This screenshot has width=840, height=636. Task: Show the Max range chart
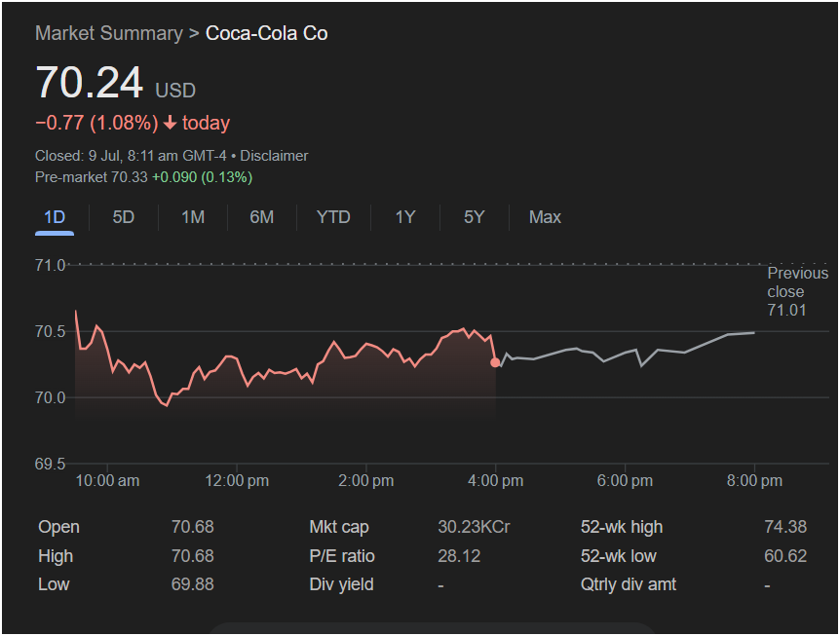(x=545, y=217)
